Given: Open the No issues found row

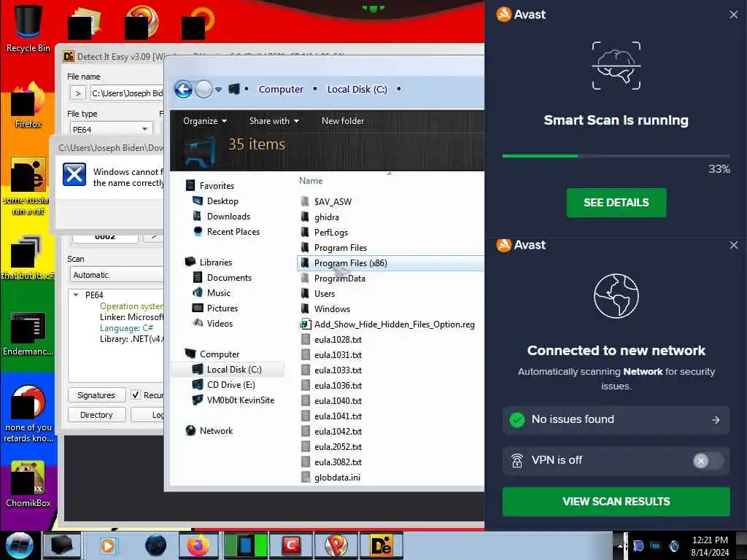Looking at the screenshot, I should 616,419.
